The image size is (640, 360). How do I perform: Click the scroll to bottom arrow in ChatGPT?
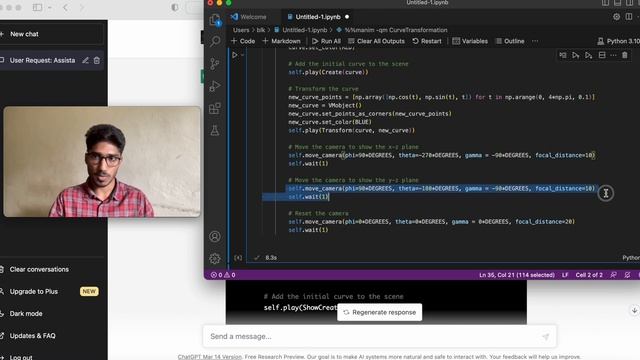(x=634, y=311)
